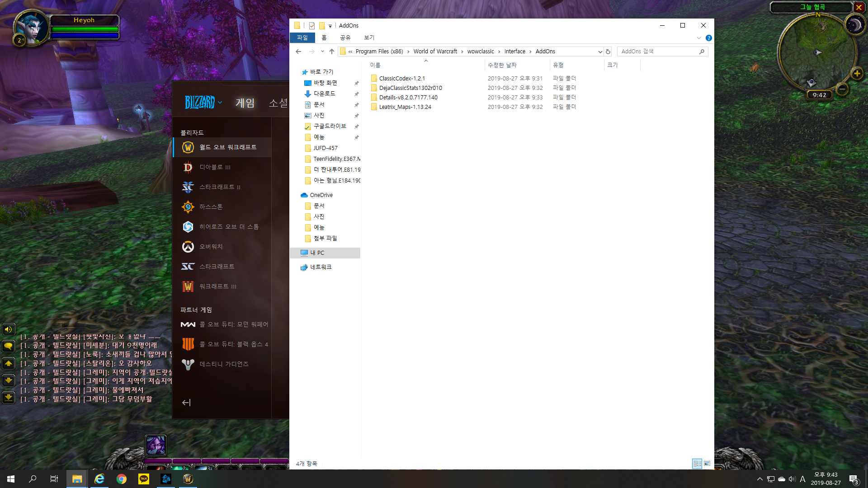The image size is (868, 488).
Task: Click the World of Warcraft icon in Blizzard sidebar
Action: [188, 147]
